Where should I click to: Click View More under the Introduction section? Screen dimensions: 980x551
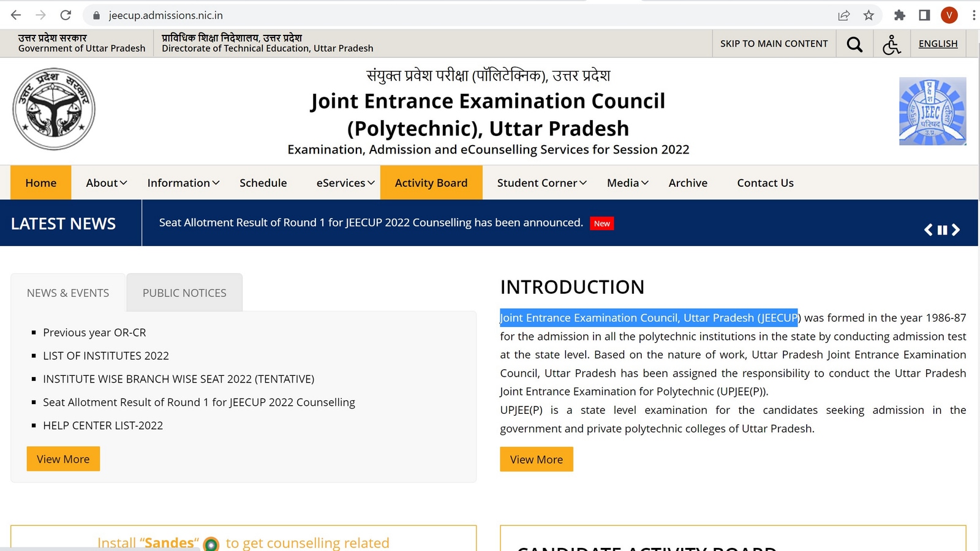click(x=536, y=459)
